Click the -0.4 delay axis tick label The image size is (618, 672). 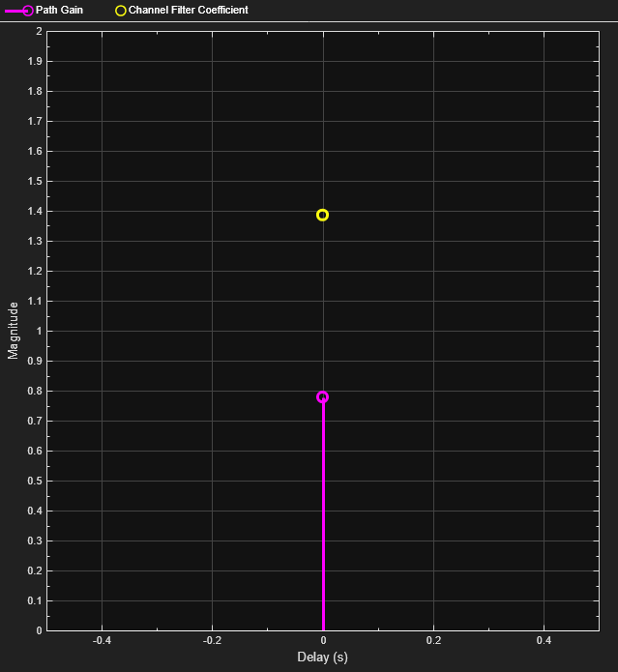click(x=102, y=640)
